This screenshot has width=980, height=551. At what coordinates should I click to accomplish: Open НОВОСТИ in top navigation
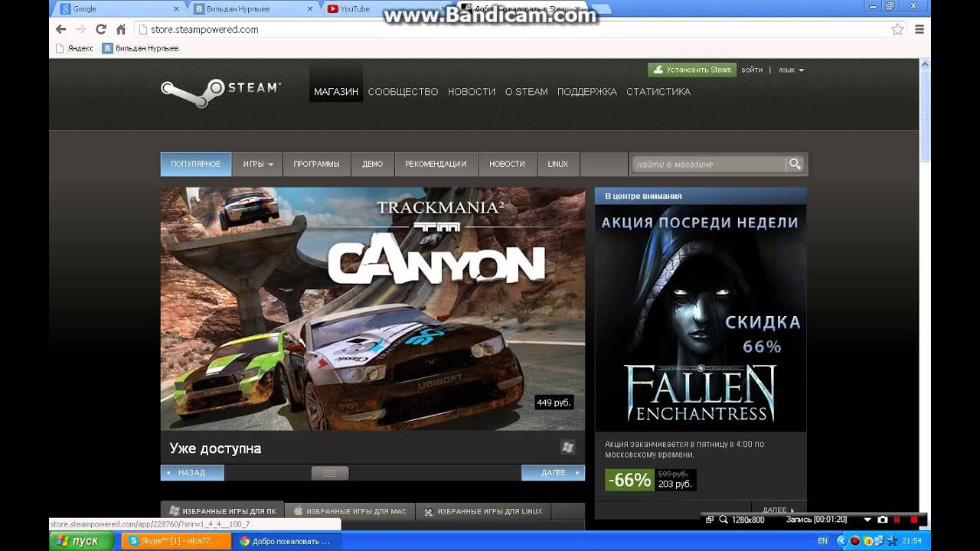point(472,91)
